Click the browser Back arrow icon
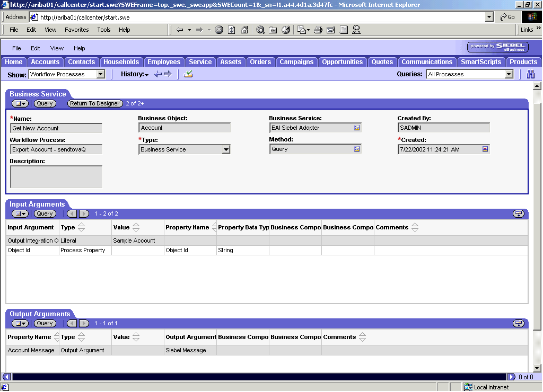 180,30
